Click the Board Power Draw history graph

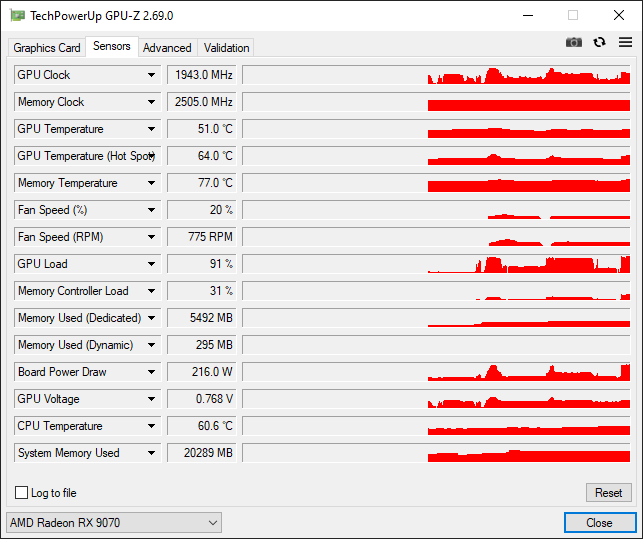pyautogui.click(x=436, y=372)
